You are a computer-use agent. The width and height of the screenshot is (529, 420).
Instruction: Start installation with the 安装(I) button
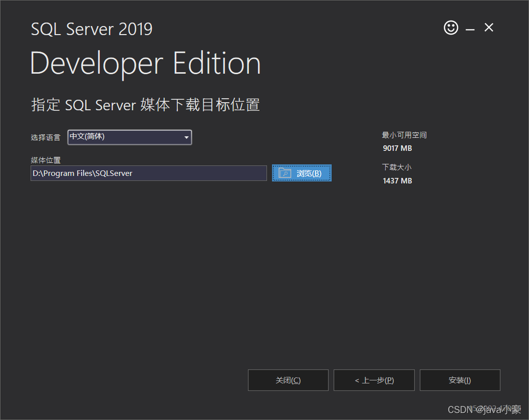click(x=460, y=380)
